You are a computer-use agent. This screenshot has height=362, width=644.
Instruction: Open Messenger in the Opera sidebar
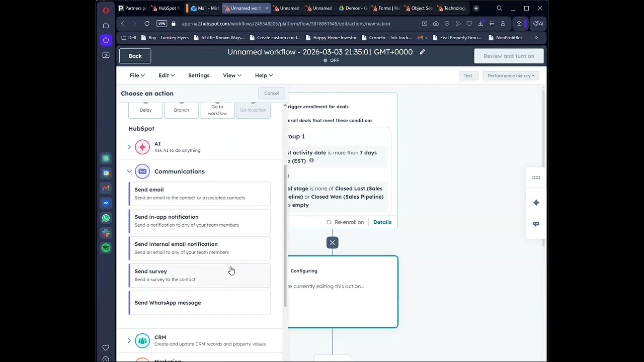[x=106, y=203]
